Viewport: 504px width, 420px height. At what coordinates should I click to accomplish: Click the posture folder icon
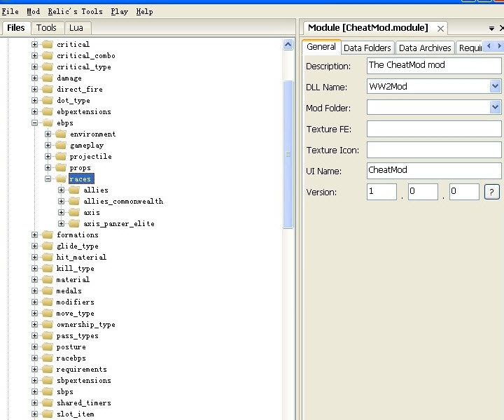(48, 346)
